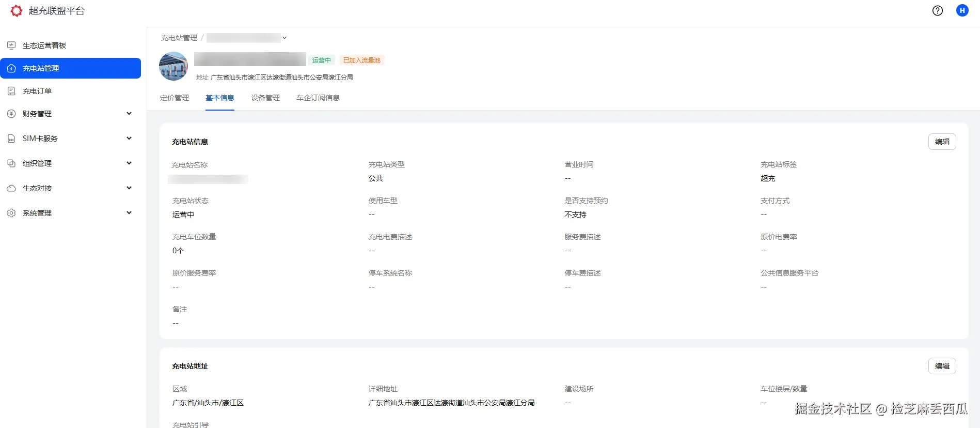Switch to the 基本信息 tab
980x428 pixels.
point(220,98)
